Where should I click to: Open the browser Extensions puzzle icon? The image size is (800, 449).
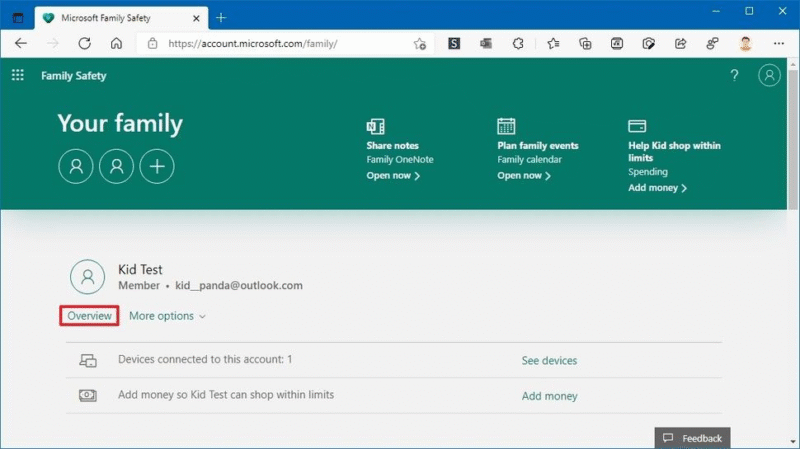click(518, 44)
